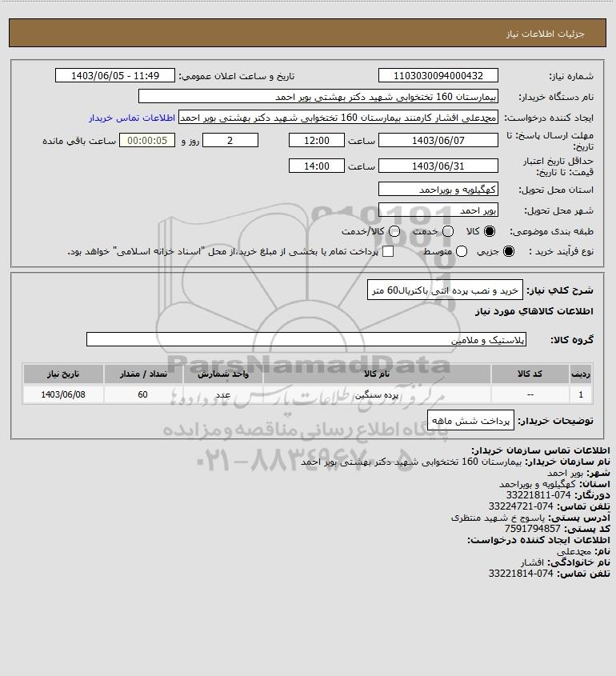The height and width of the screenshot is (676, 616).
Task: Select the کالا radio button
Action: click(490, 231)
